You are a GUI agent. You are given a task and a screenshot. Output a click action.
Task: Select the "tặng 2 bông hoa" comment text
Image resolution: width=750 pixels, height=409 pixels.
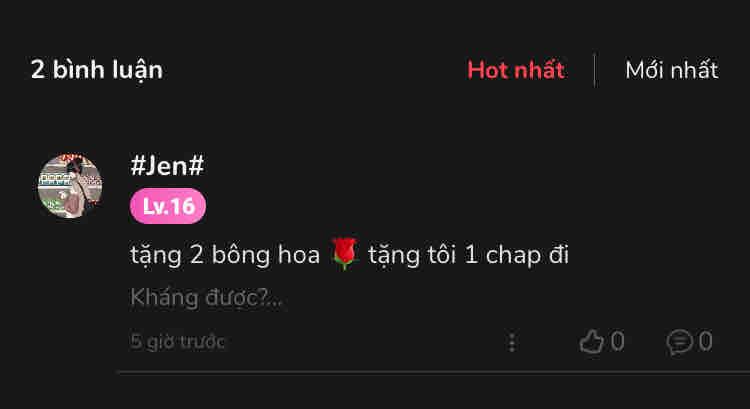tap(225, 255)
